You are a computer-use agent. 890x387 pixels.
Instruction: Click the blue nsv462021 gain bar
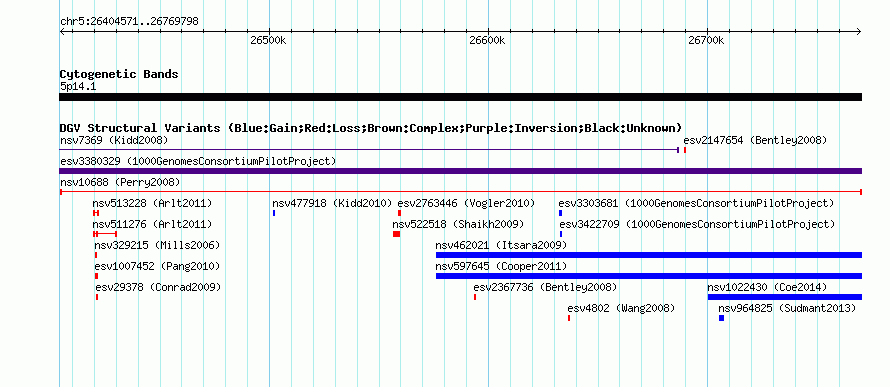649,255
